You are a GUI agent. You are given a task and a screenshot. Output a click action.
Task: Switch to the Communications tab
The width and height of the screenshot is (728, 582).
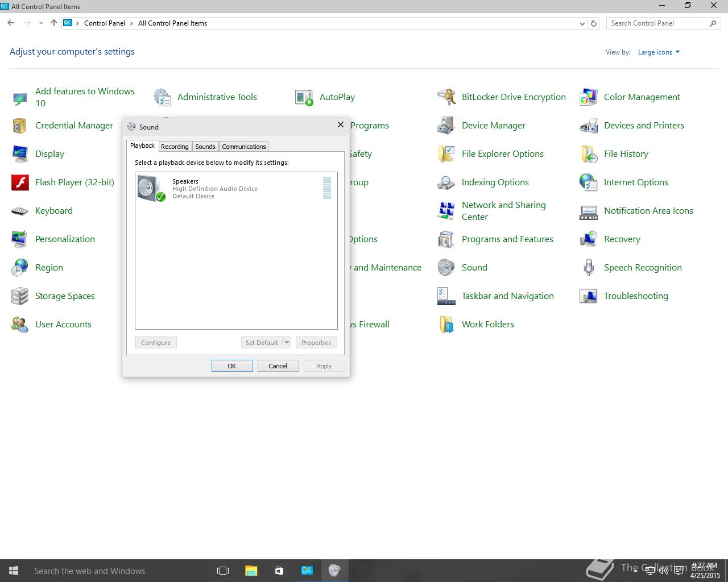pos(243,147)
